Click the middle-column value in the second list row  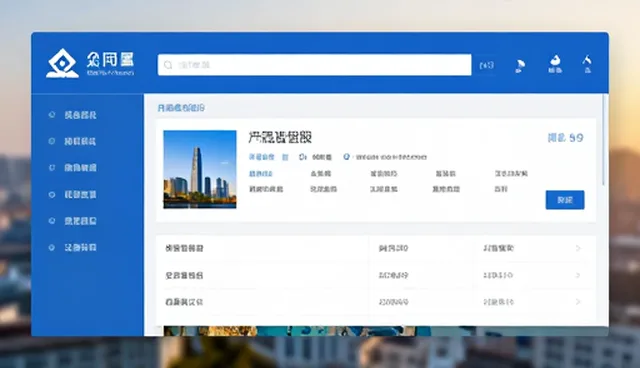coord(393,275)
